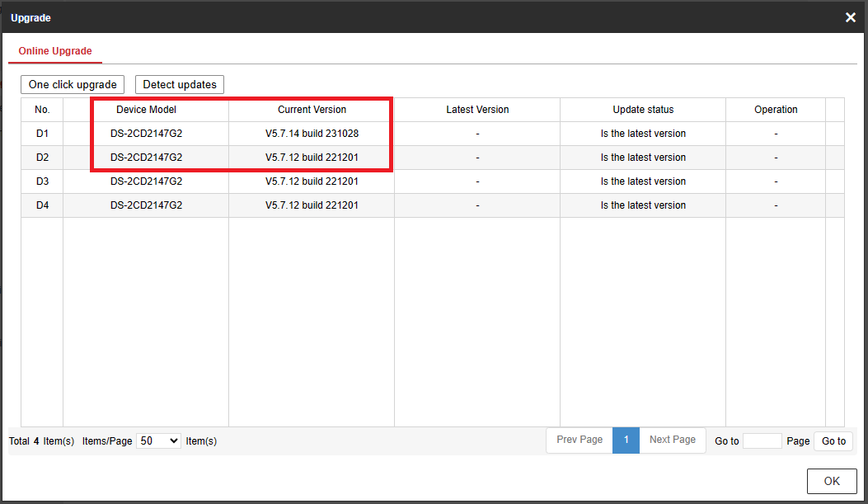Click the Latest Version column header

[477, 110]
